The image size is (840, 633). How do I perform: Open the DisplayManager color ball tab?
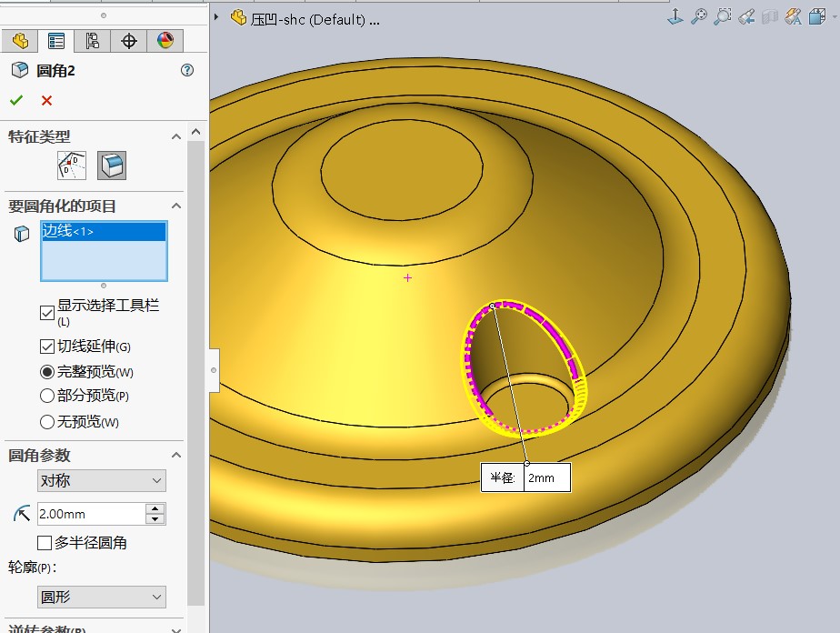click(x=165, y=41)
